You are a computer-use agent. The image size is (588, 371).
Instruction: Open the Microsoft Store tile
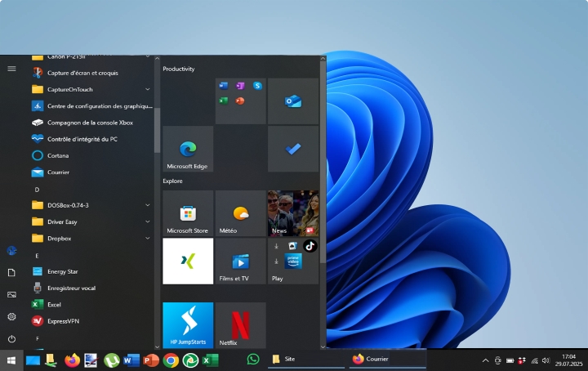pyautogui.click(x=188, y=213)
